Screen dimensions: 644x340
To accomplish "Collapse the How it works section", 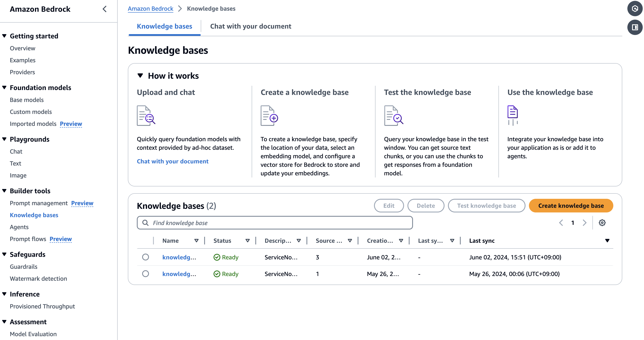I will pos(140,76).
